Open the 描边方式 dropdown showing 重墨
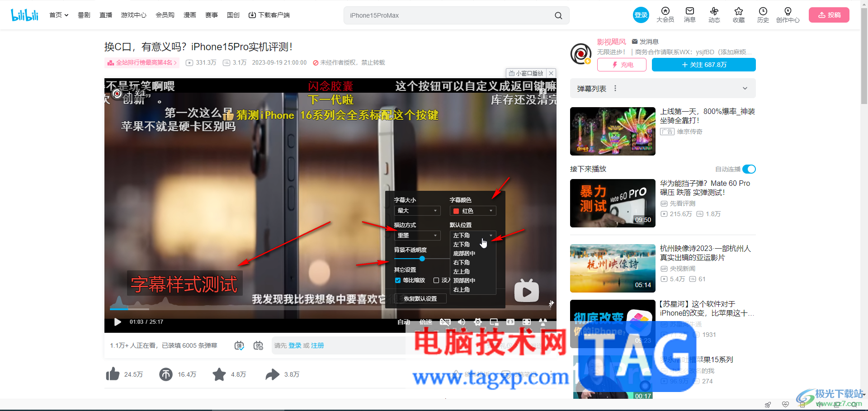Image resolution: width=868 pixels, height=411 pixels. pyautogui.click(x=417, y=236)
